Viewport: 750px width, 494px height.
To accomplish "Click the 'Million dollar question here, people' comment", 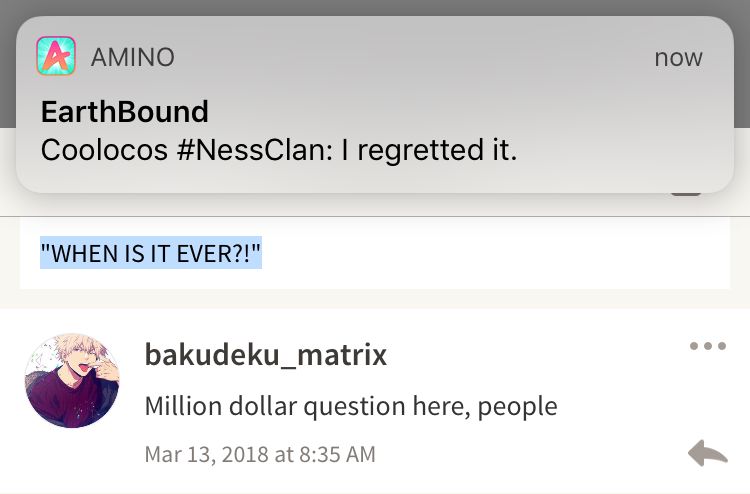I will (351, 406).
